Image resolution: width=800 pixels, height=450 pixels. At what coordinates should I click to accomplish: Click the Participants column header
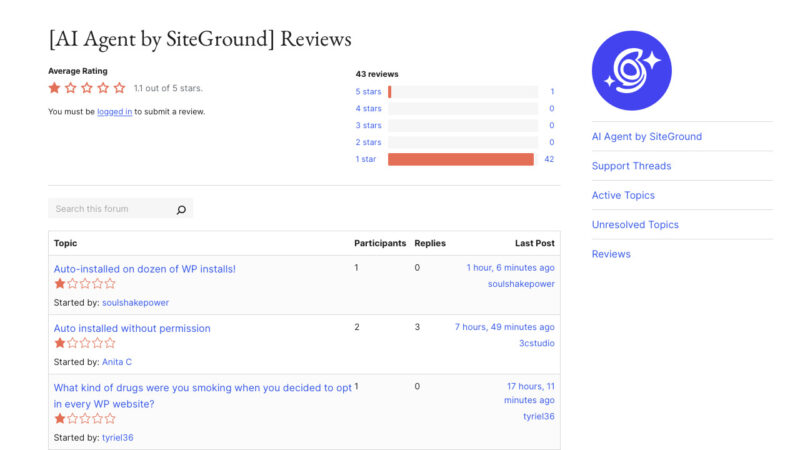380,243
